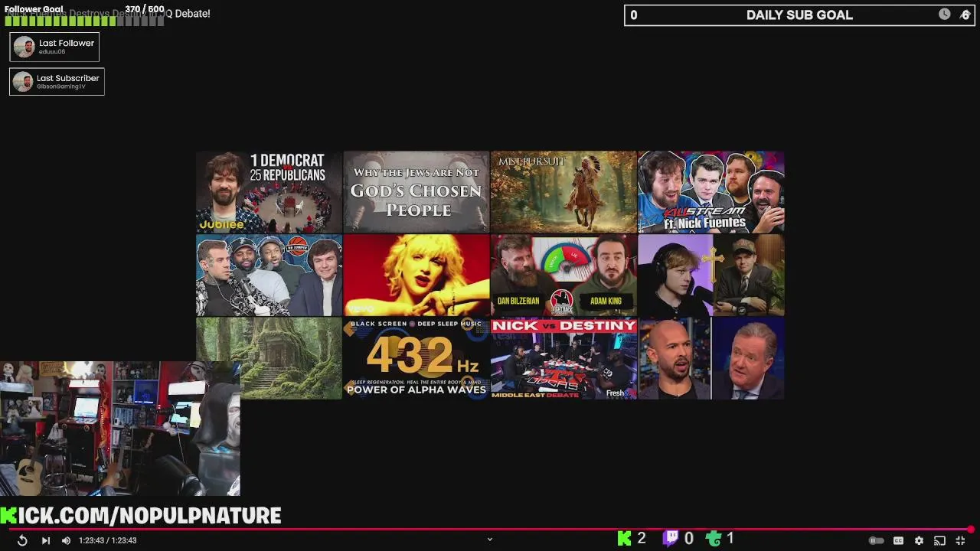980x551 pixels.
Task: Open the gold cross interview thumbnail
Action: [710, 275]
